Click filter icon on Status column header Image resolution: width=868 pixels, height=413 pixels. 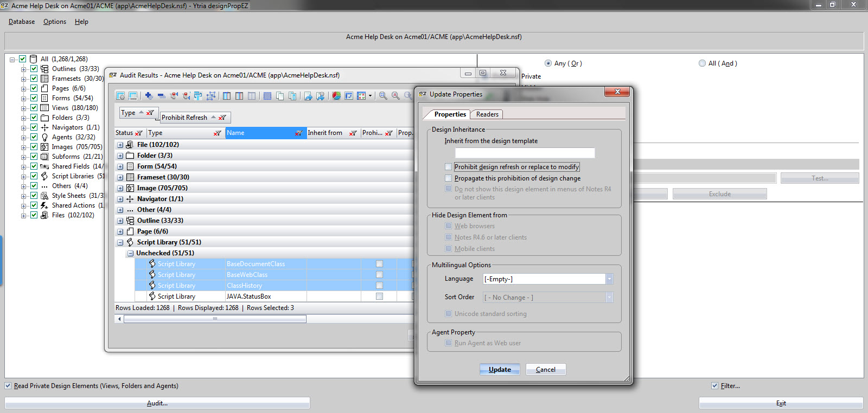point(138,133)
